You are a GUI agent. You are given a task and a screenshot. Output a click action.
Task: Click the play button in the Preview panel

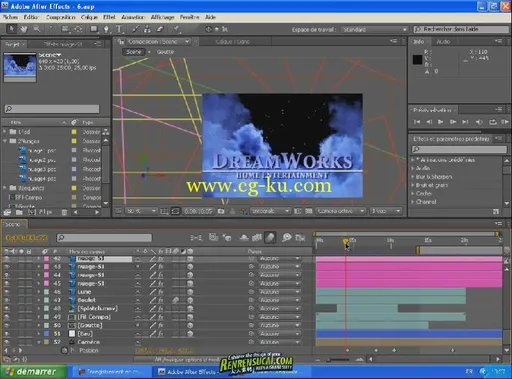(440, 122)
